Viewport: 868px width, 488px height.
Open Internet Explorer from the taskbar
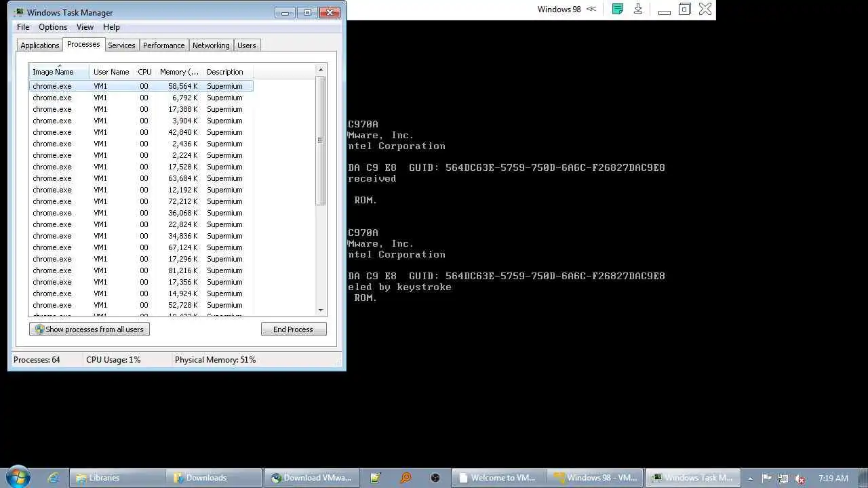point(53,478)
